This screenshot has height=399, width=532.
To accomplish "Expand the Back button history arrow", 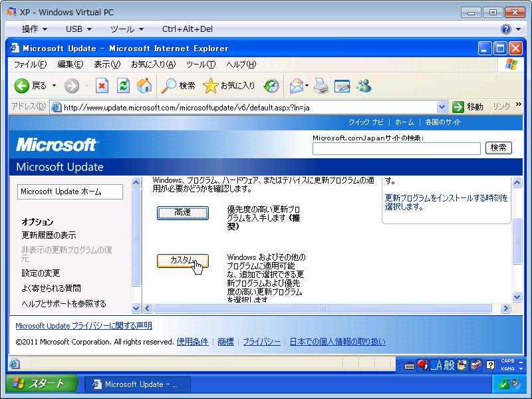I will (x=55, y=86).
